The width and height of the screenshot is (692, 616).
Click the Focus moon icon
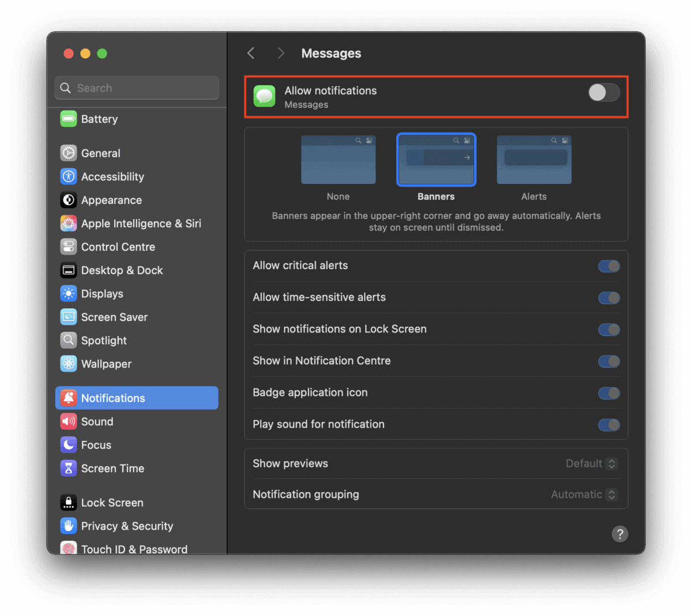point(69,445)
